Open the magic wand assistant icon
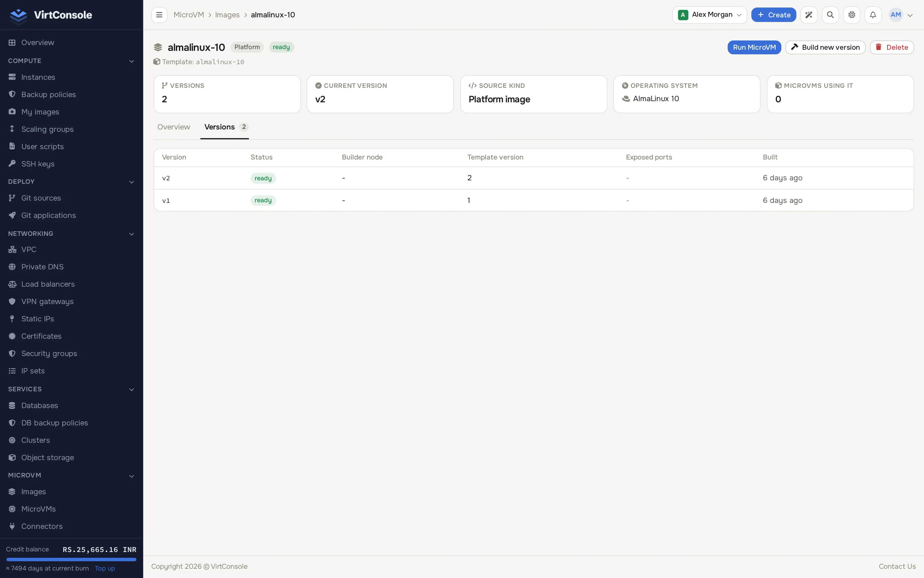This screenshot has height=578, width=924. point(809,15)
